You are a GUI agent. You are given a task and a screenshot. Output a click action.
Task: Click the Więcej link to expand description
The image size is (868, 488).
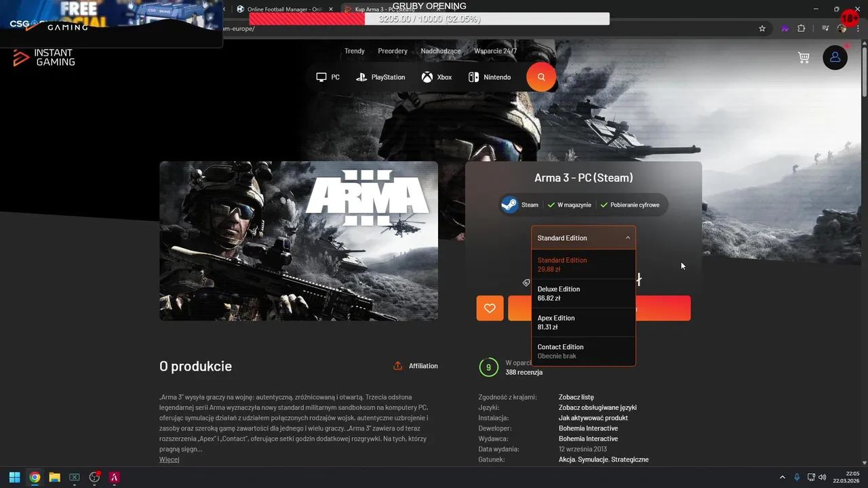[170, 460]
